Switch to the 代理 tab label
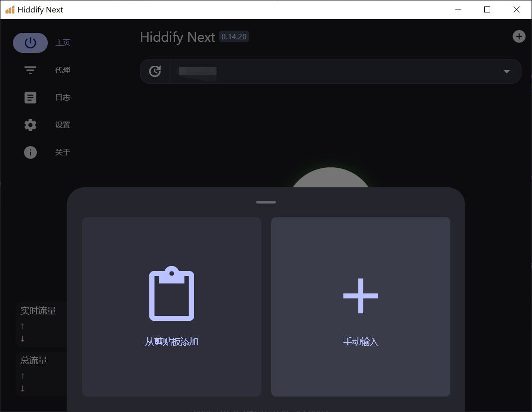 63,70
